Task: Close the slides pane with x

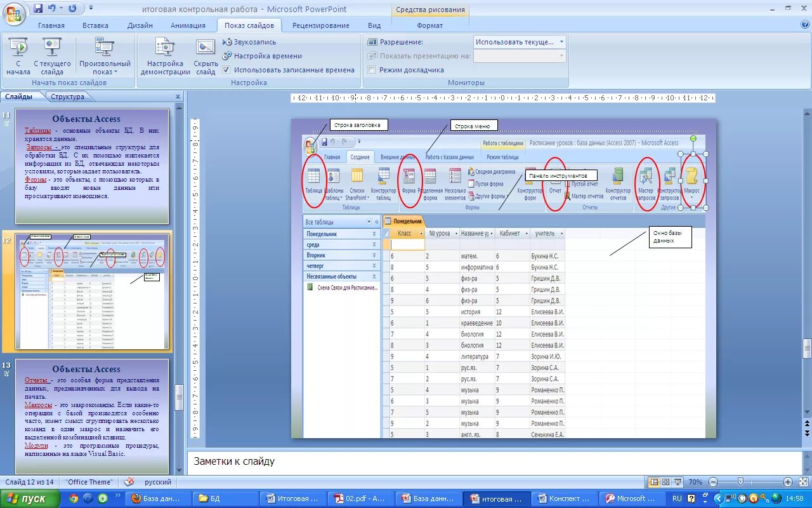Action: (178, 97)
